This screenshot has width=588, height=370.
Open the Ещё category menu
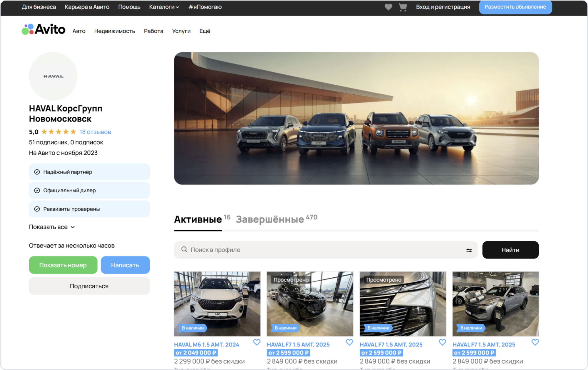pyautogui.click(x=205, y=31)
